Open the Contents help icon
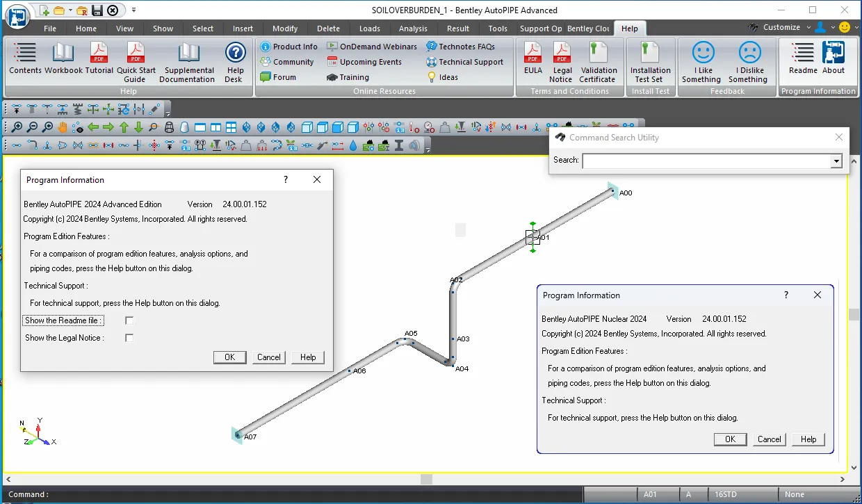This screenshot has width=862, height=504. point(25,58)
